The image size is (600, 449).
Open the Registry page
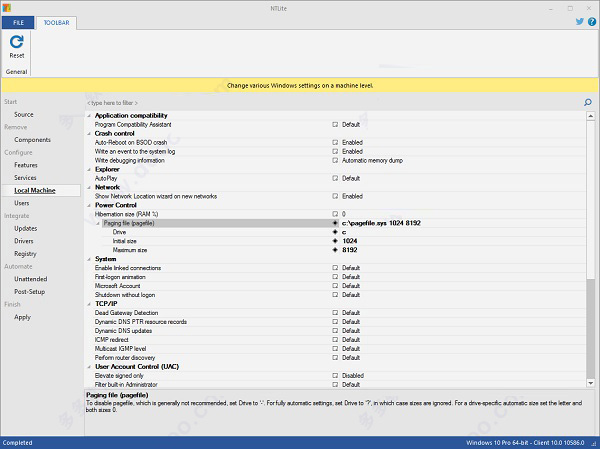pos(25,253)
